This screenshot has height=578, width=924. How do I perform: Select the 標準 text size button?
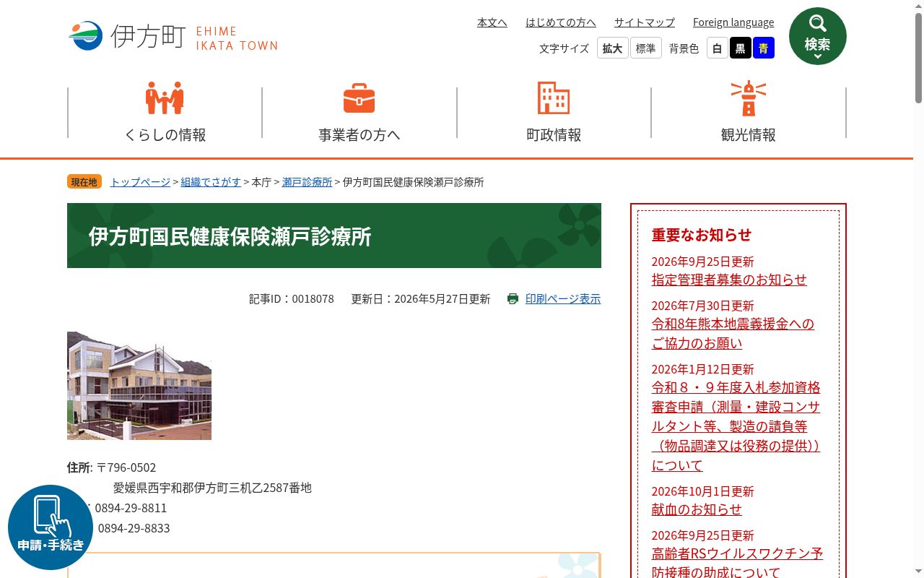pos(645,48)
